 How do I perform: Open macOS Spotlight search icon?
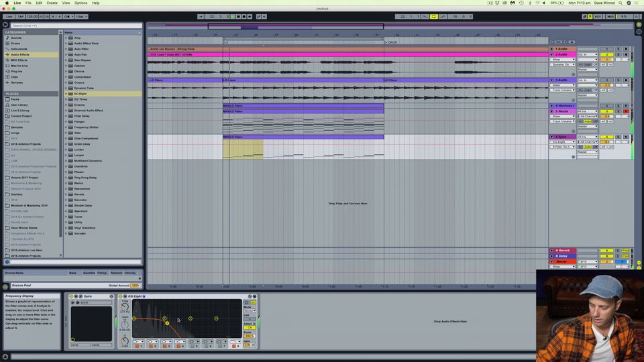[x=621, y=3]
